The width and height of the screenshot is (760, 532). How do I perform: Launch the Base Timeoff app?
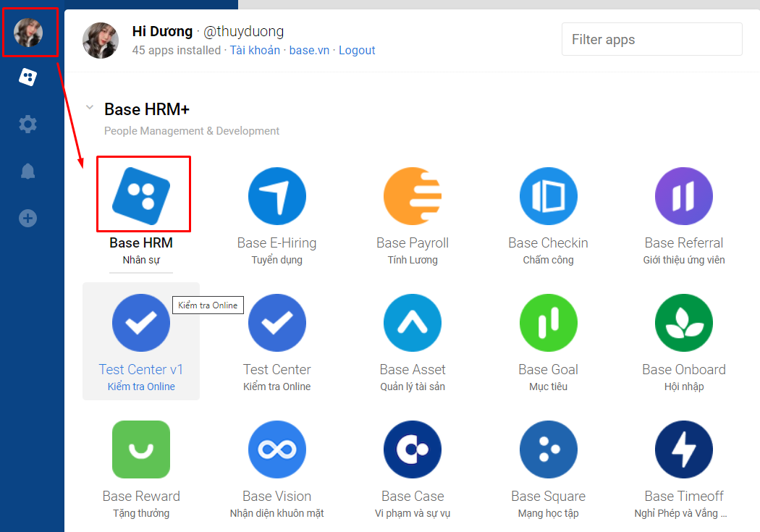point(683,449)
